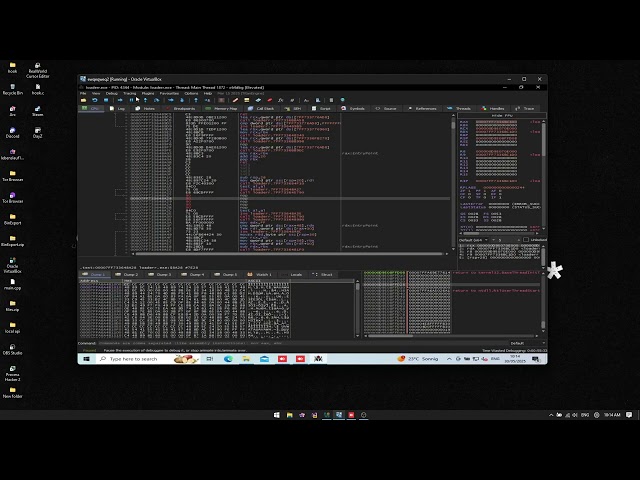Screen dimensions: 640x480
Task: Click the VM Windows Start button
Action: [x=87, y=359]
